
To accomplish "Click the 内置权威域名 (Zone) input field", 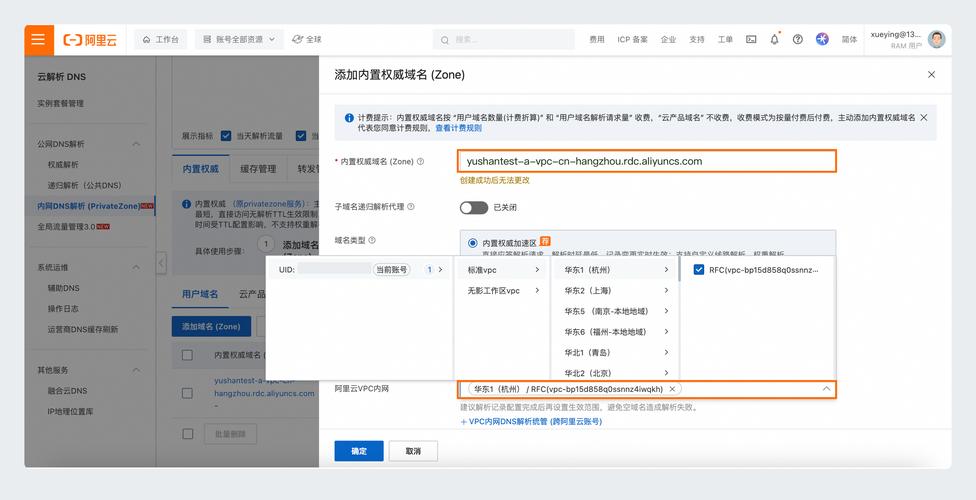I will click(647, 161).
